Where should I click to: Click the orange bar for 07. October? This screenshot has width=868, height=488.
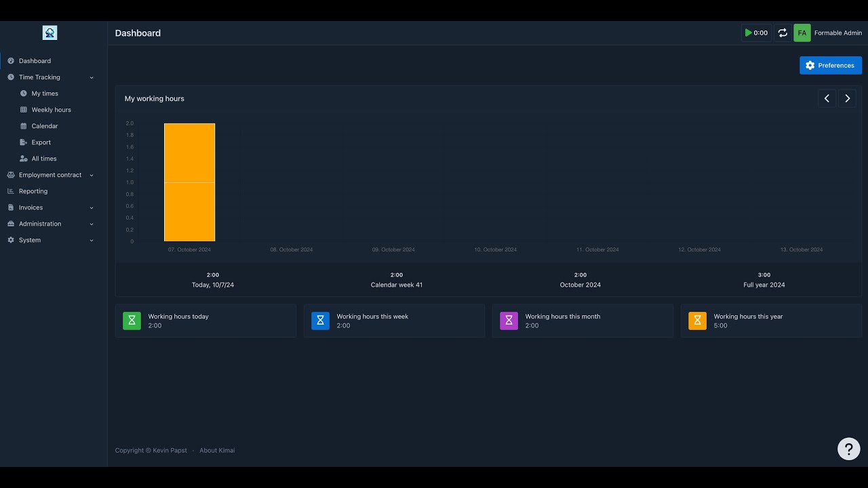[190, 182]
